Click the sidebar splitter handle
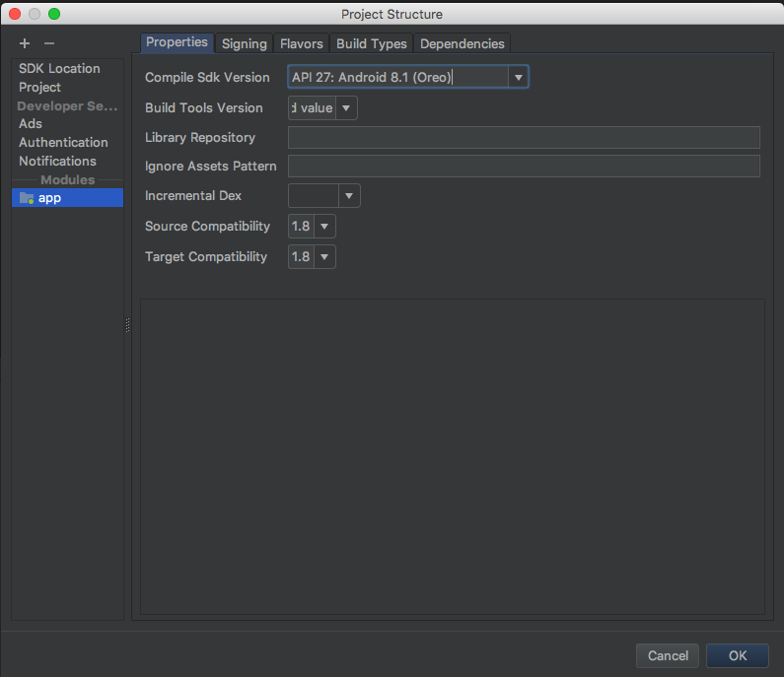The image size is (784, 677). tap(128, 325)
